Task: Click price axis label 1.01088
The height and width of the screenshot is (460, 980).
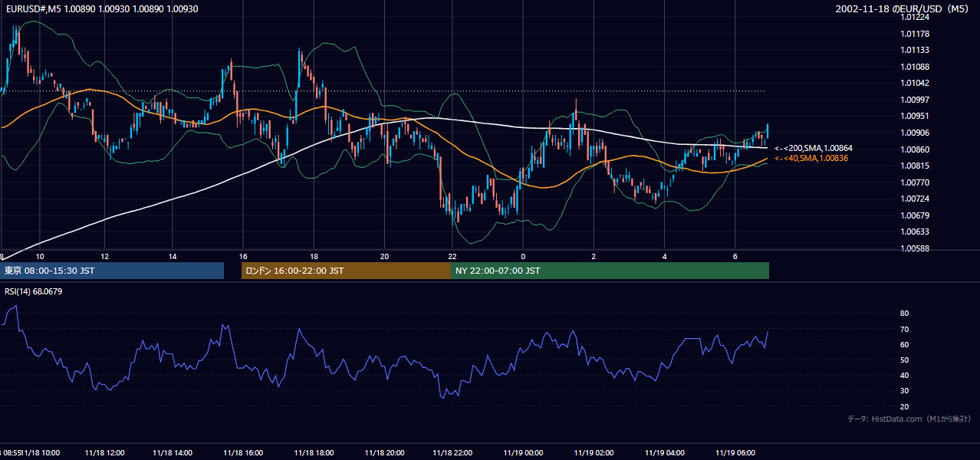Action: (x=914, y=67)
